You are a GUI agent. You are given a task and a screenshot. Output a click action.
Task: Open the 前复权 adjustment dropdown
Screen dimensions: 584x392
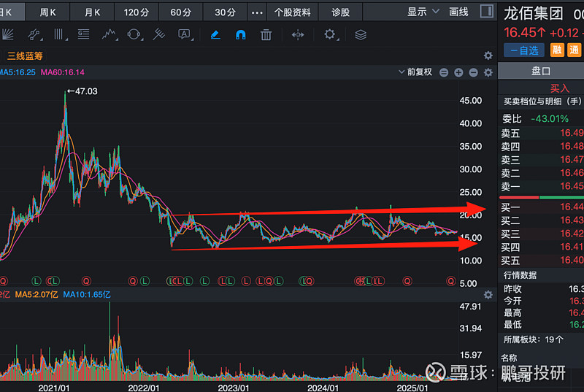(x=415, y=72)
